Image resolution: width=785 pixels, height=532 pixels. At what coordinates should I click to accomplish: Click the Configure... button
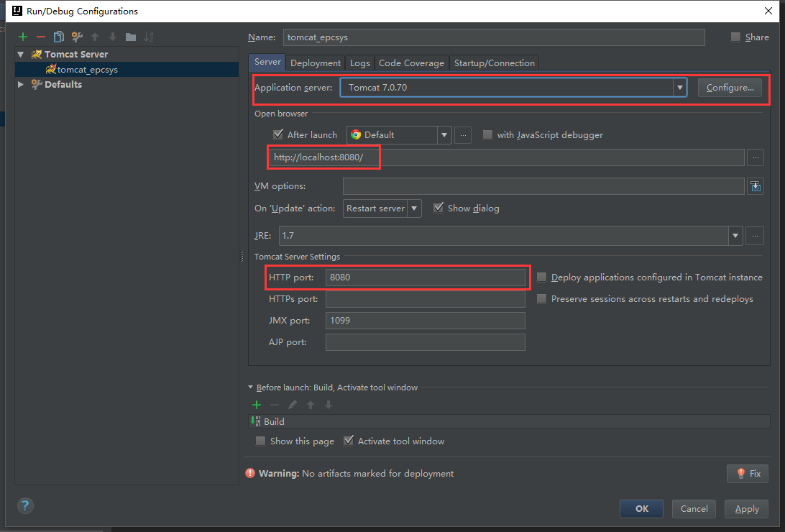click(730, 88)
